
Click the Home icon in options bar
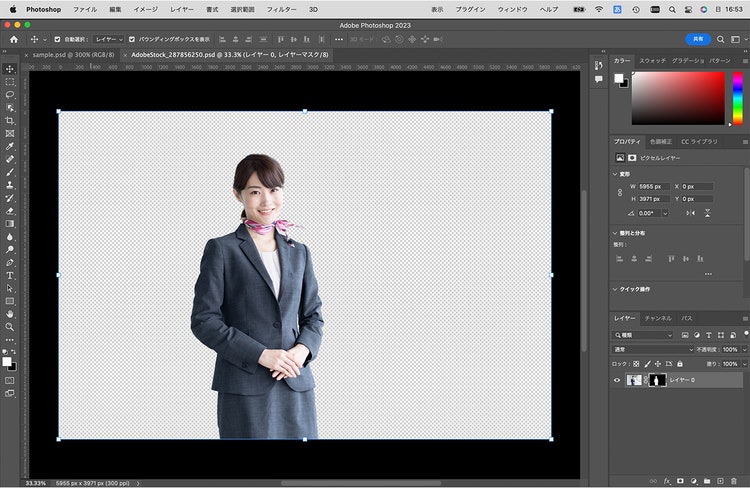[x=14, y=40]
